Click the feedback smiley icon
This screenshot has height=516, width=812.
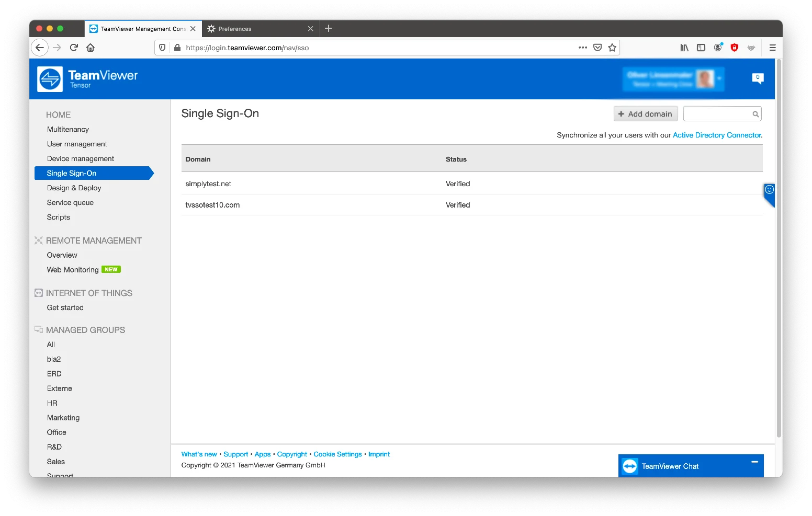click(x=769, y=190)
